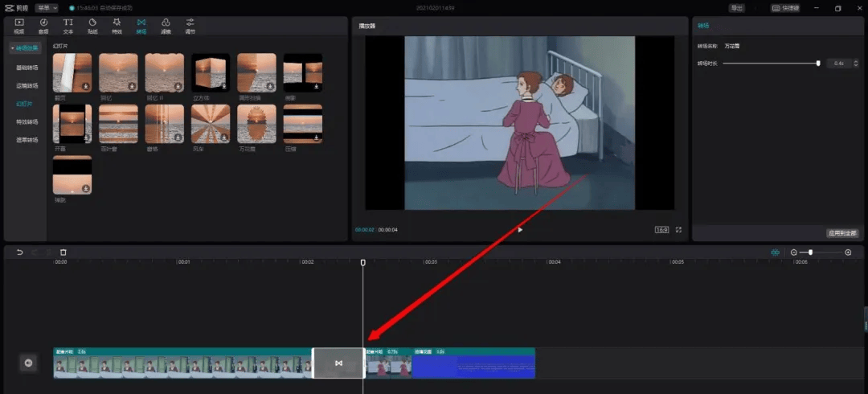This screenshot has width=868, height=394.
Task: Select the 运镜转场 category
Action: (x=27, y=86)
